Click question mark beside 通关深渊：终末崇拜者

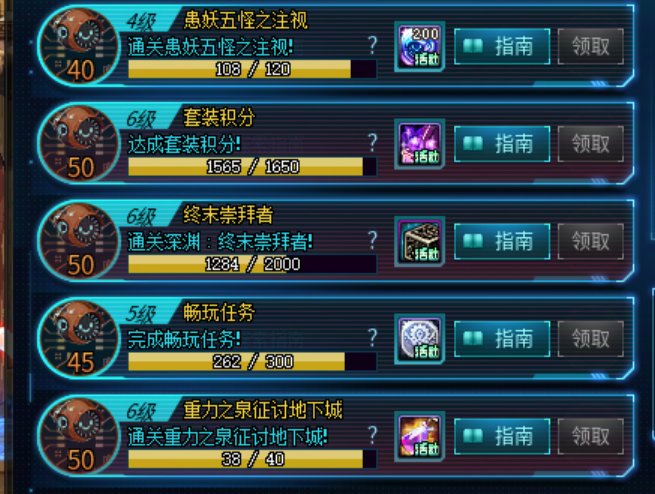(x=373, y=241)
